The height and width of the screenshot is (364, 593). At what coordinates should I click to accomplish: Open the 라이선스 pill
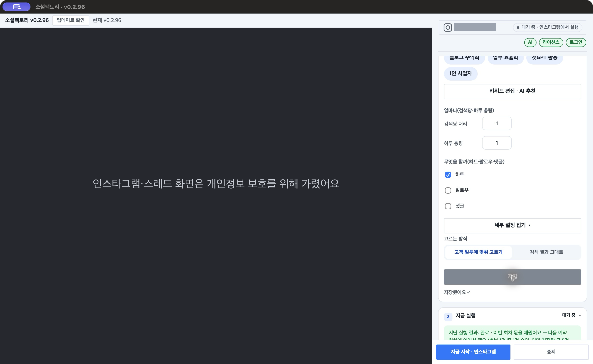point(551,42)
